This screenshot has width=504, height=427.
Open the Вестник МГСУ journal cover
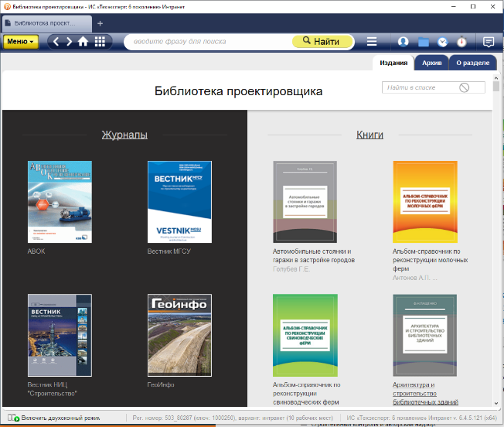point(179,203)
